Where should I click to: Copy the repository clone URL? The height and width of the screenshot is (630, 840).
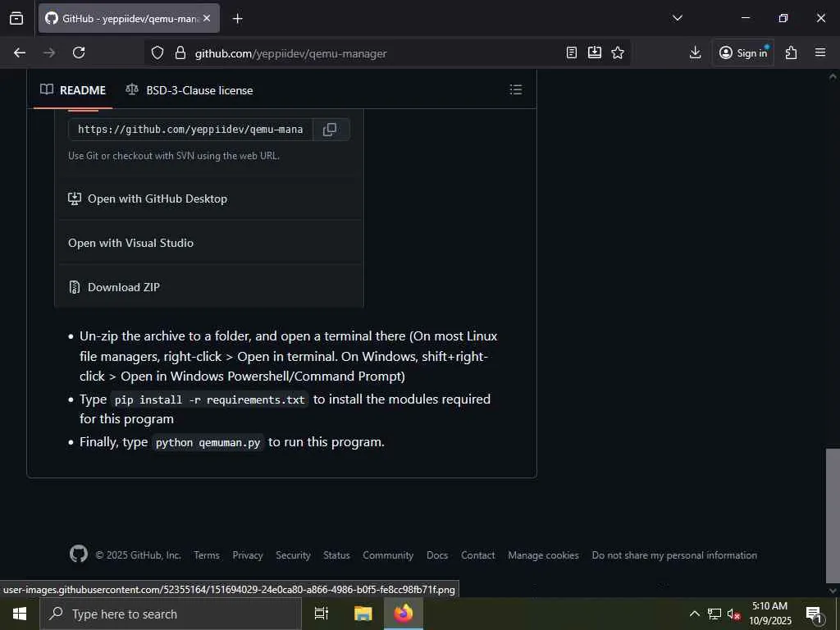tap(330, 129)
